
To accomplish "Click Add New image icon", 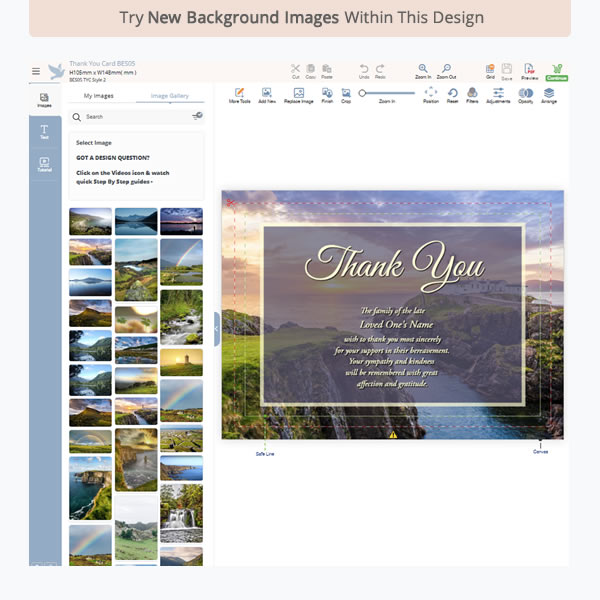I will pos(267,95).
